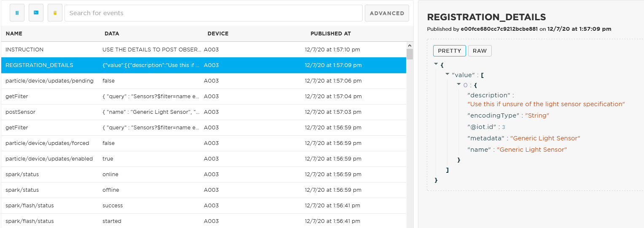Clear events with the trash icon
This screenshot has height=228, width=644.
tap(55, 13)
